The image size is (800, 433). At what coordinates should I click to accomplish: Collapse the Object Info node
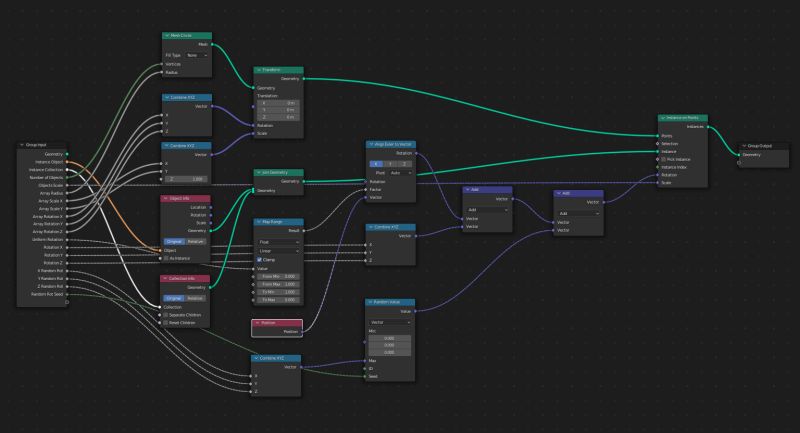[x=166, y=198]
